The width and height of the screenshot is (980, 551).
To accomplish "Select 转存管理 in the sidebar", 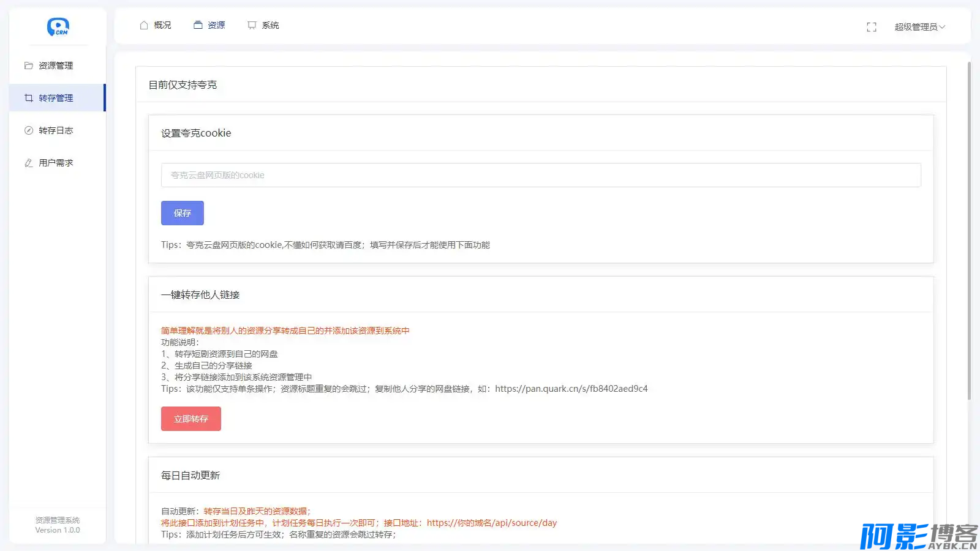I will pyautogui.click(x=58, y=98).
